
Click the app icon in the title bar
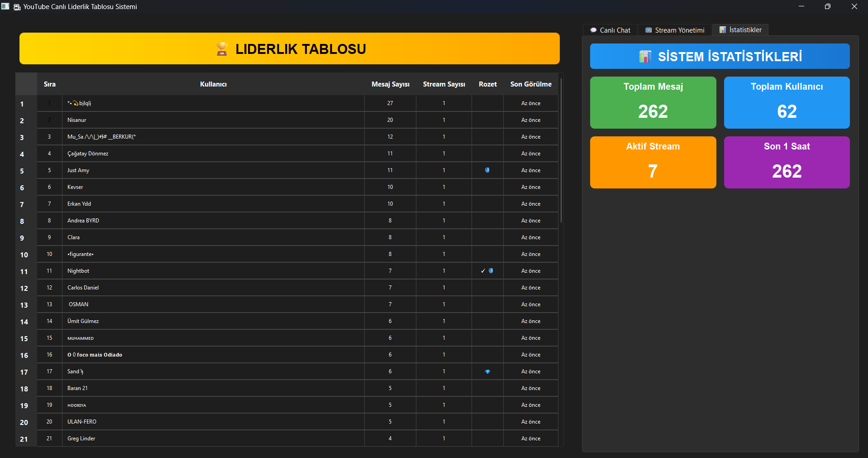[x=5, y=6]
